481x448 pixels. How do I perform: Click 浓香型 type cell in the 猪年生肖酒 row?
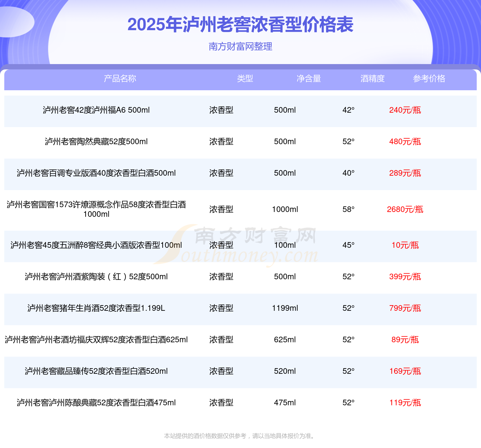pos(221,308)
